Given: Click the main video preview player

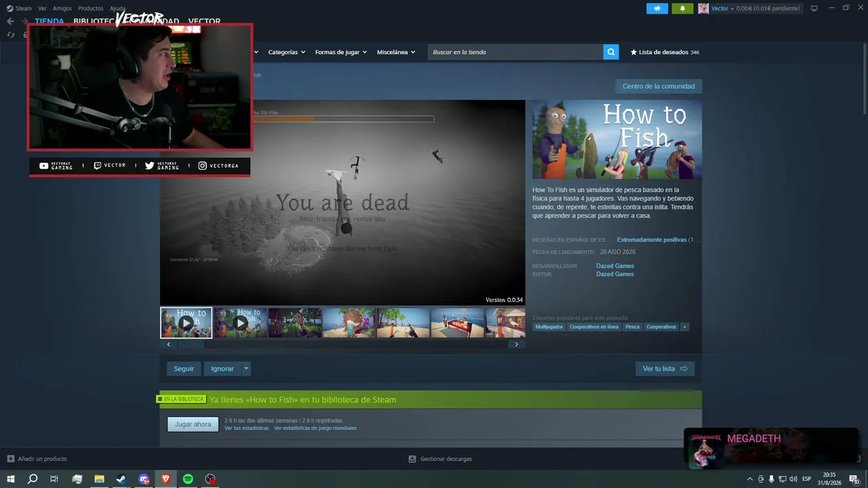Looking at the screenshot, I should coord(342,203).
